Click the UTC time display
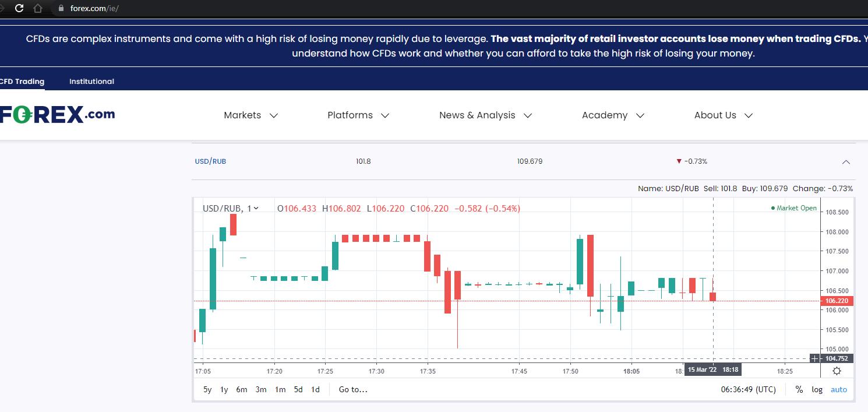Image resolution: width=868 pixels, height=412 pixels. click(x=748, y=389)
